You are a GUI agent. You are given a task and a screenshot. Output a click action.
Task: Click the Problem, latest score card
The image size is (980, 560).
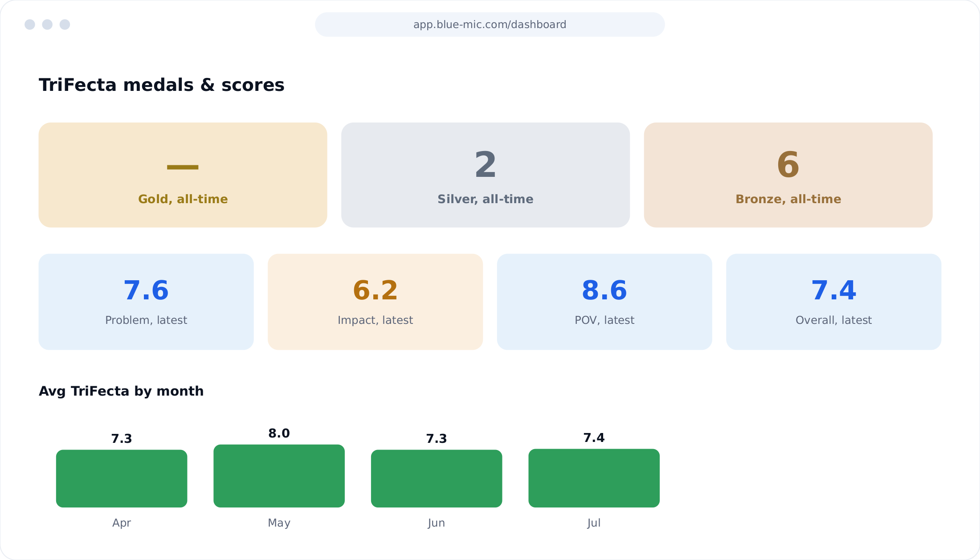146,302
